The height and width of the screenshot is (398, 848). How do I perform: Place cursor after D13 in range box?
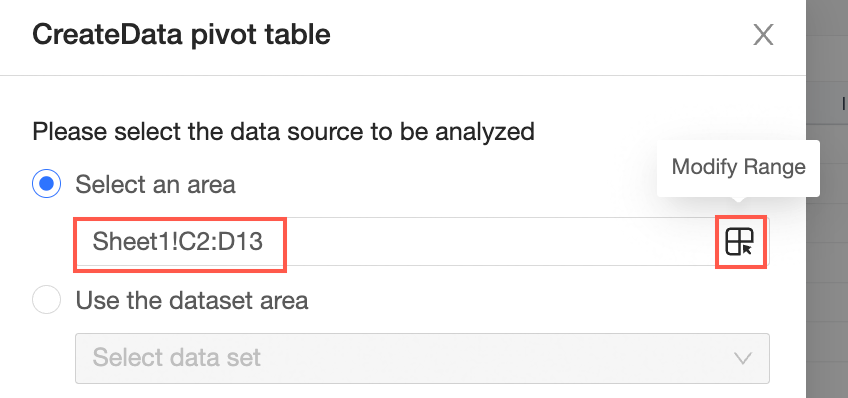click(264, 242)
